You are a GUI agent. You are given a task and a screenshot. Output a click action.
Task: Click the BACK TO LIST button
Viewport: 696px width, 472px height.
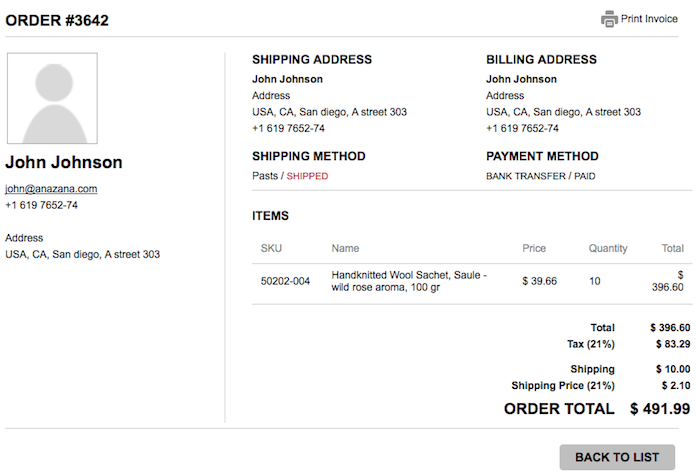coord(617,457)
